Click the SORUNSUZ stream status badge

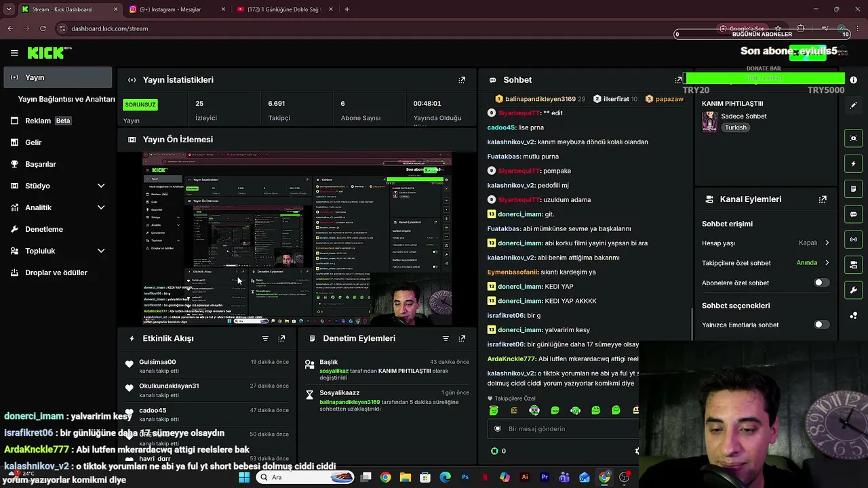point(140,104)
